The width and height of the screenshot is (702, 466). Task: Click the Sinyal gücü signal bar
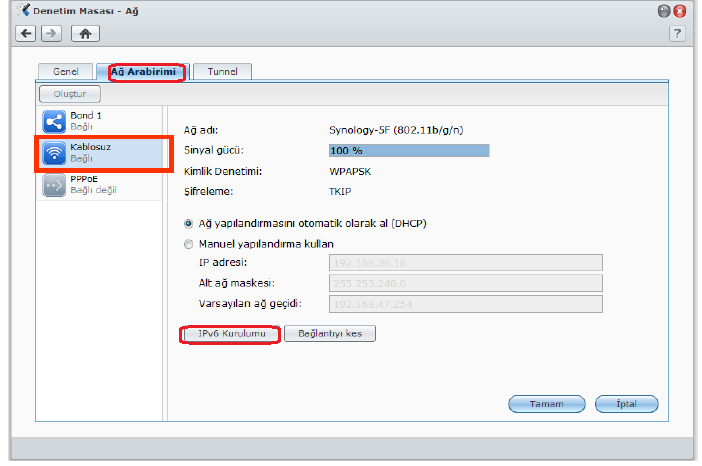[409, 151]
